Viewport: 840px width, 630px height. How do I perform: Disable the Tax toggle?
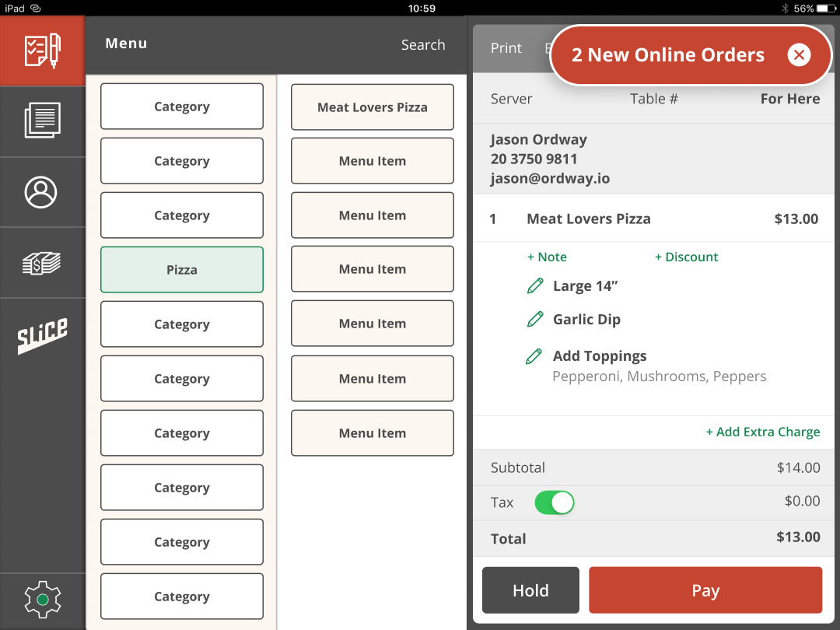[x=554, y=502]
